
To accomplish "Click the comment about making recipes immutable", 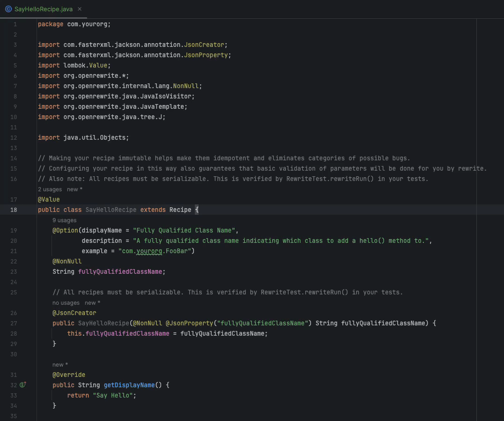I will 224,158.
